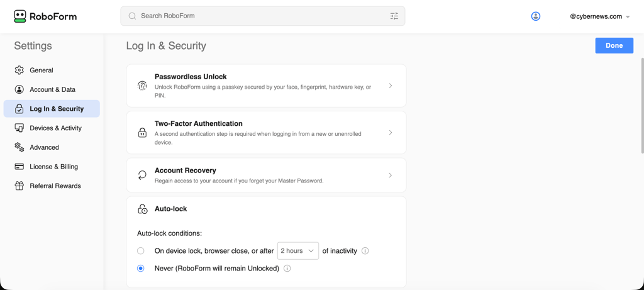This screenshot has height=290, width=644.
Task: Click the Log In & Security lock icon
Action: coord(19,109)
